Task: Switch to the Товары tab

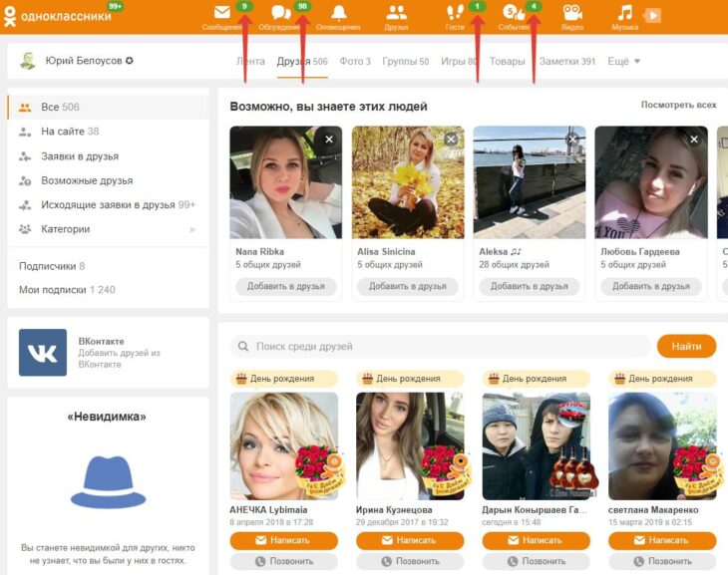Action: coord(507,61)
